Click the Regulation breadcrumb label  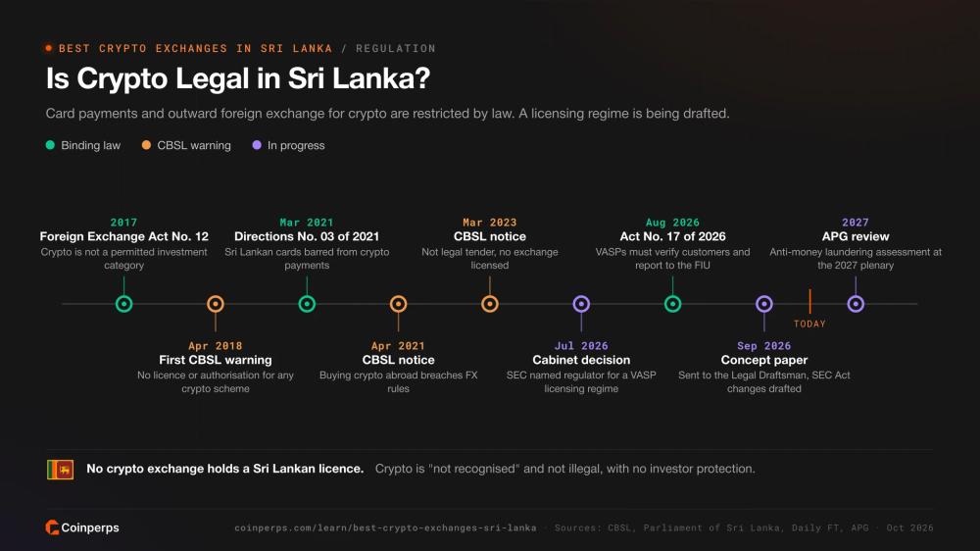pyautogui.click(x=396, y=48)
